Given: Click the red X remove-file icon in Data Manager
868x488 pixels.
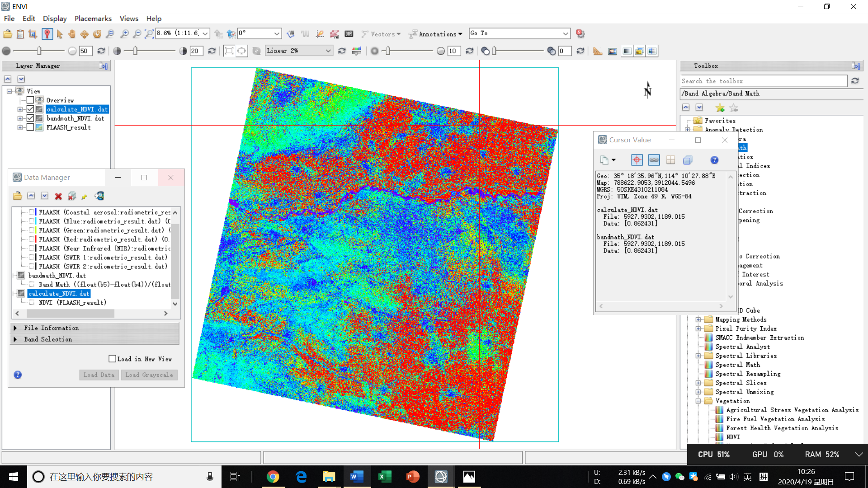Looking at the screenshot, I should 58,196.
